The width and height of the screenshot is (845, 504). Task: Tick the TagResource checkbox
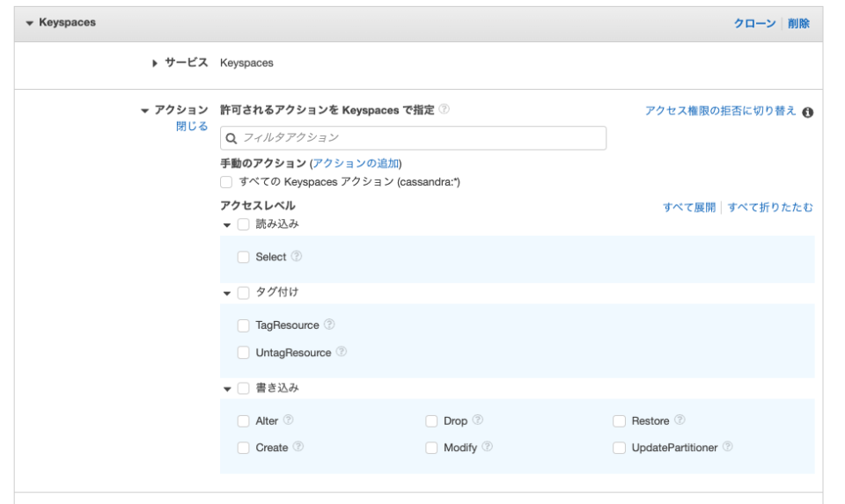coord(244,325)
